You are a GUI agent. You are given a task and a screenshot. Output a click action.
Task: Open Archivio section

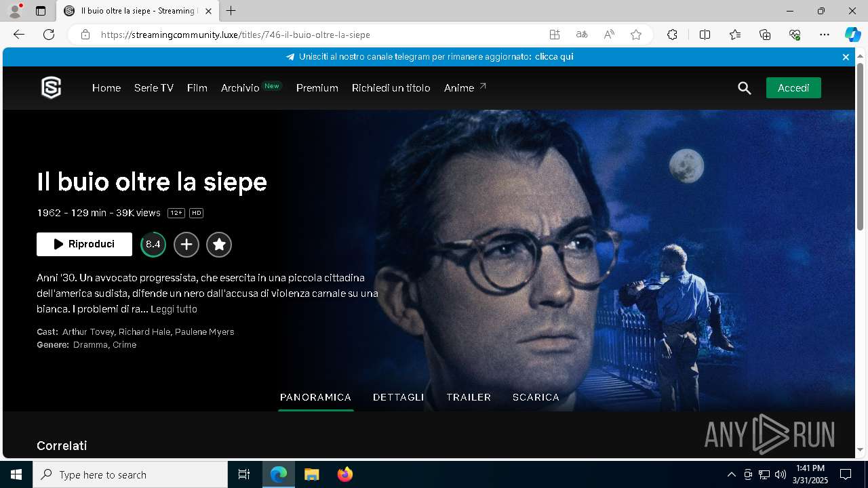pyautogui.click(x=240, y=88)
